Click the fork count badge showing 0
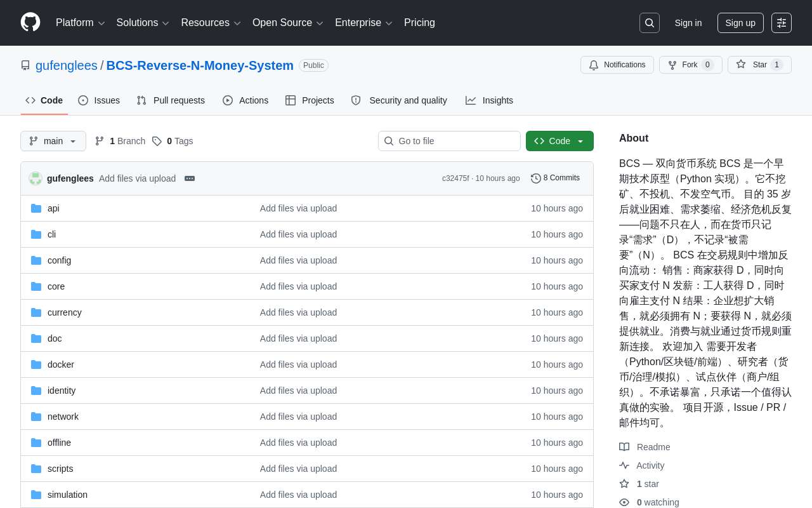Screen dimensions: 812x508 tap(707, 65)
